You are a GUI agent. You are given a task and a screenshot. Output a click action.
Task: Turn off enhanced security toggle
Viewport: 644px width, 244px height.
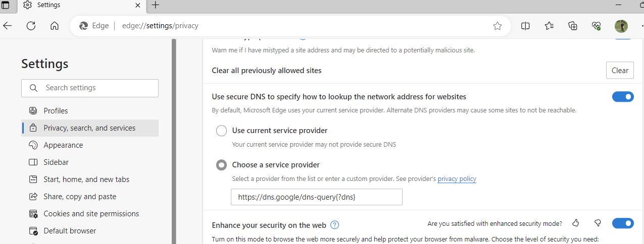click(x=623, y=223)
